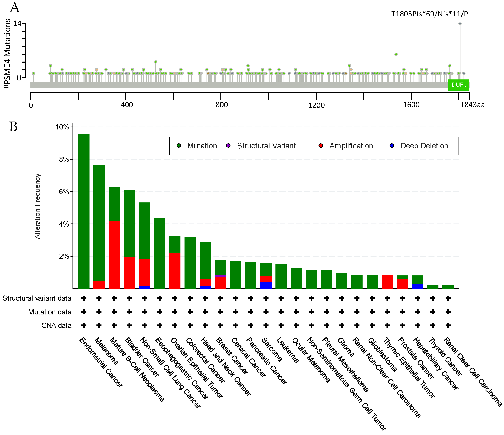504x435 pixels.
Task: Click the red Amplification legend dot
Action: tap(321, 146)
